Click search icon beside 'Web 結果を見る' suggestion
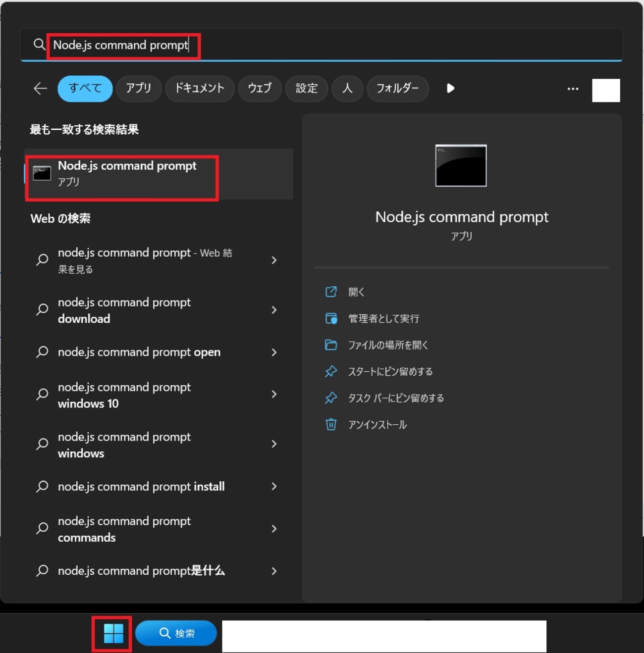The height and width of the screenshot is (653, 644). click(x=42, y=260)
